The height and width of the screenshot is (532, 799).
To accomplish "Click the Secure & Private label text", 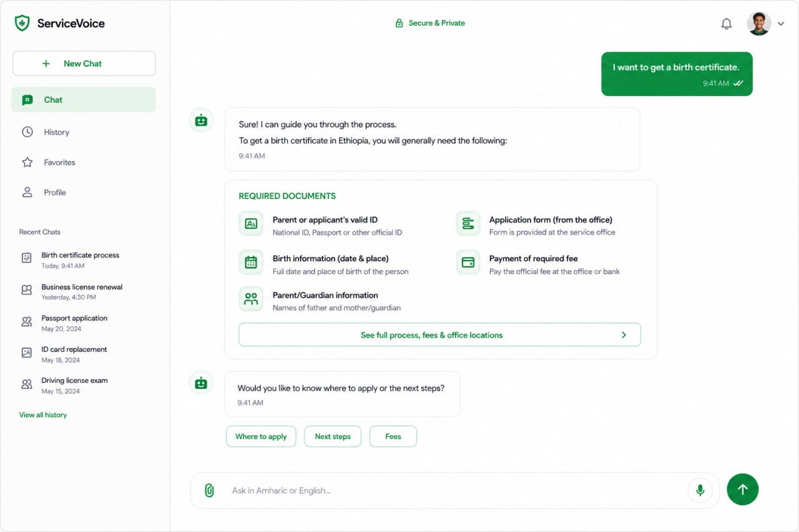I will pos(437,23).
